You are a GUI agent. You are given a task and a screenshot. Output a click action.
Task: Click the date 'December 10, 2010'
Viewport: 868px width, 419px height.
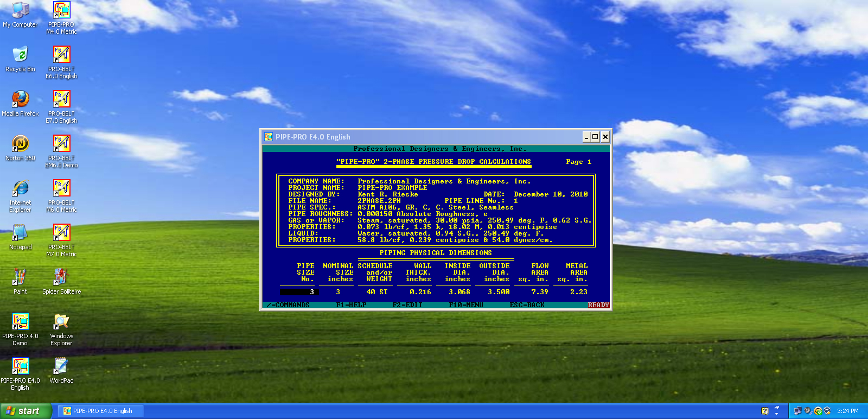[551, 194]
